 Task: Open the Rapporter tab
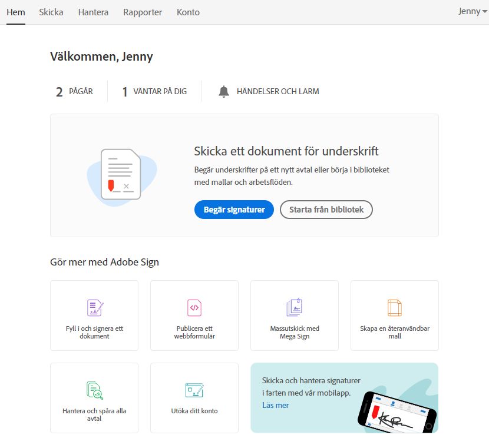[143, 12]
